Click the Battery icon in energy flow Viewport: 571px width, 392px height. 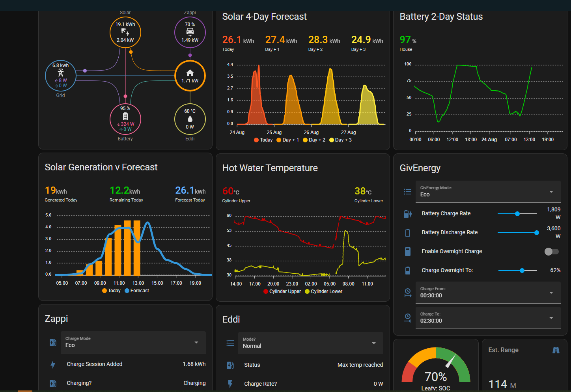click(125, 116)
